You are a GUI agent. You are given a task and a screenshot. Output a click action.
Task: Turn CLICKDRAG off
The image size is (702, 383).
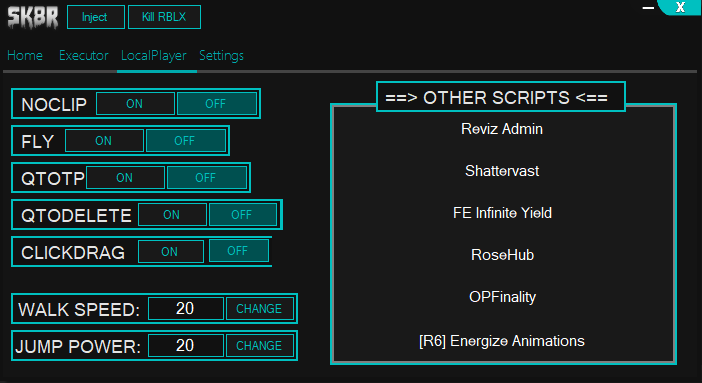coord(239,251)
